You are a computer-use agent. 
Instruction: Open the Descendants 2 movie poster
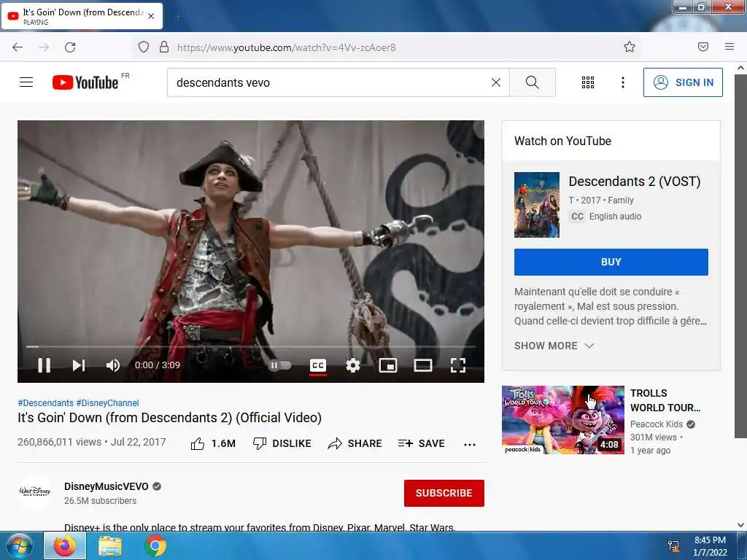point(536,205)
